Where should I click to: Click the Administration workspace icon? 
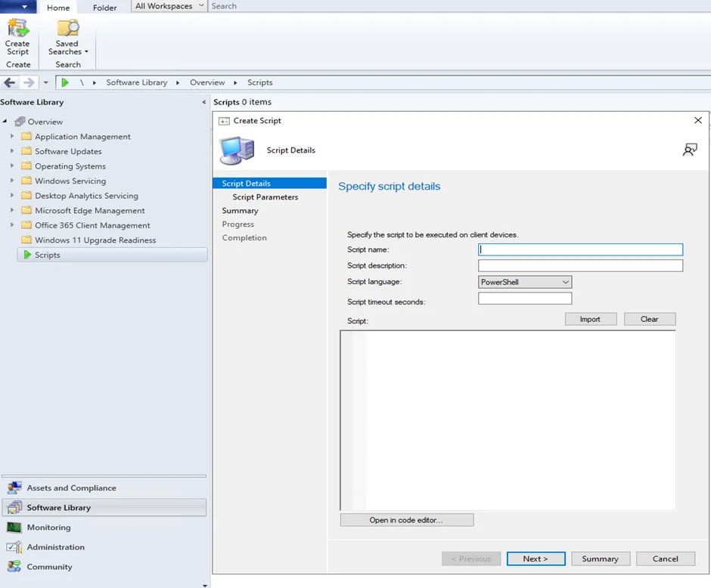click(14, 546)
